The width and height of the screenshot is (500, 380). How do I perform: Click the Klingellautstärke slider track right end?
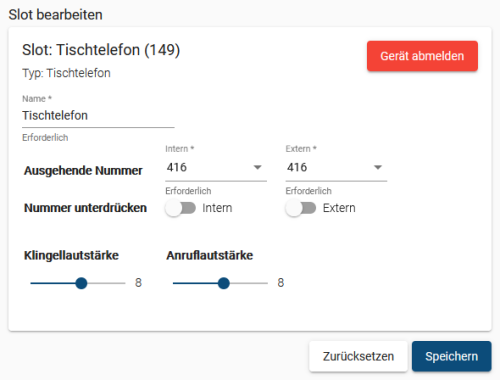[x=123, y=283]
